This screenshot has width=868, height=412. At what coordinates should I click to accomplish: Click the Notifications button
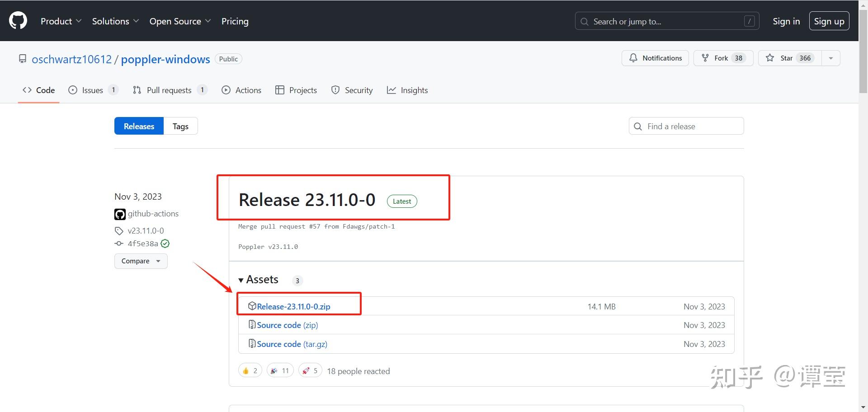pos(655,58)
